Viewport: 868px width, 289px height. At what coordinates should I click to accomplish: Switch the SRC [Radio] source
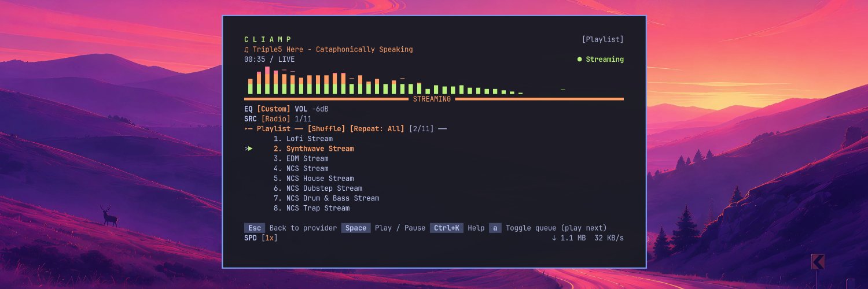(x=276, y=118)
